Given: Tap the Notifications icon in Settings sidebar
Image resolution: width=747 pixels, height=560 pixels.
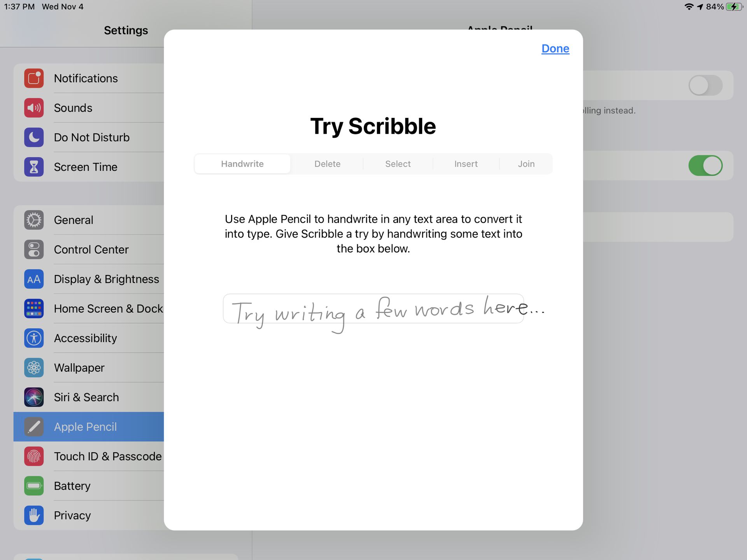Looking at the screenshot, I should pyautogui.click(x=34, y=78).
